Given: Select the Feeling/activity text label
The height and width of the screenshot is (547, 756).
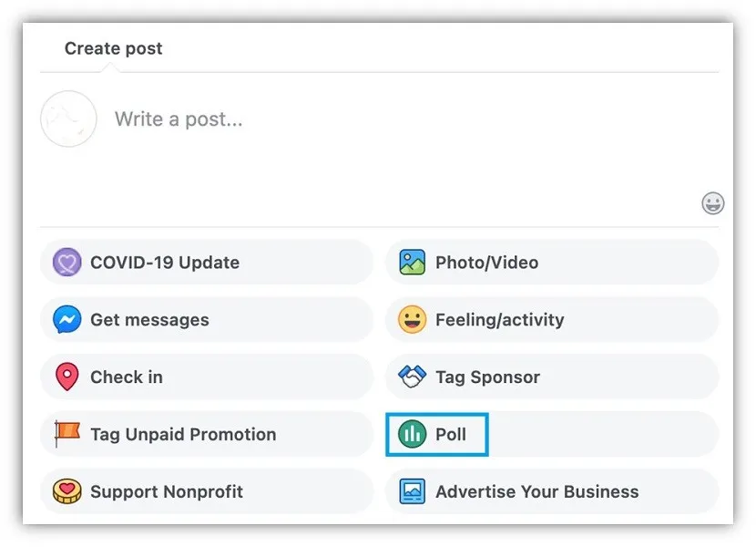Looking at the screenshot, I should point(499,320).
